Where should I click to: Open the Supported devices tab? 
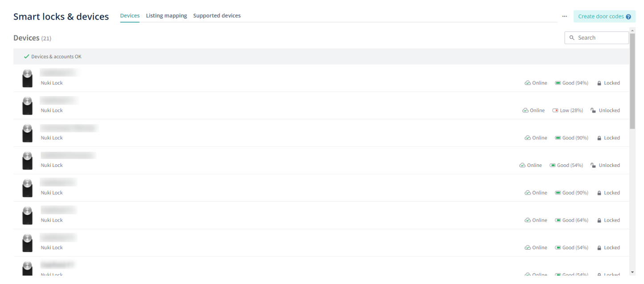(217, 16)
